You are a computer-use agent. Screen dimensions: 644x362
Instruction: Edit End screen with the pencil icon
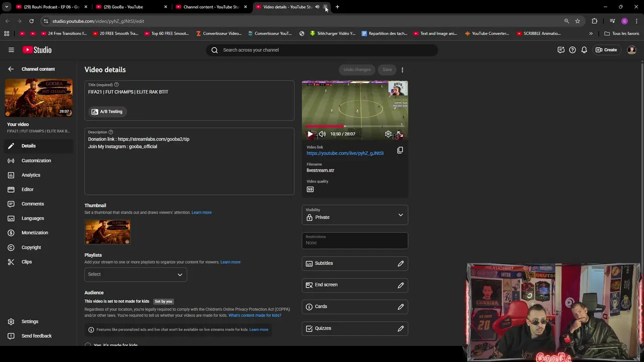click(x=400, y=285)
